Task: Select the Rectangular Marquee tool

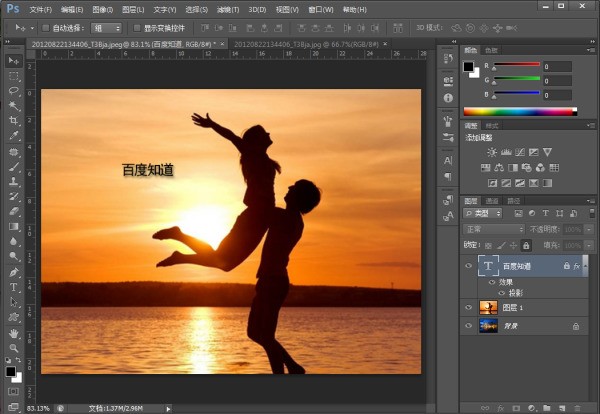Action: point(14,76)
